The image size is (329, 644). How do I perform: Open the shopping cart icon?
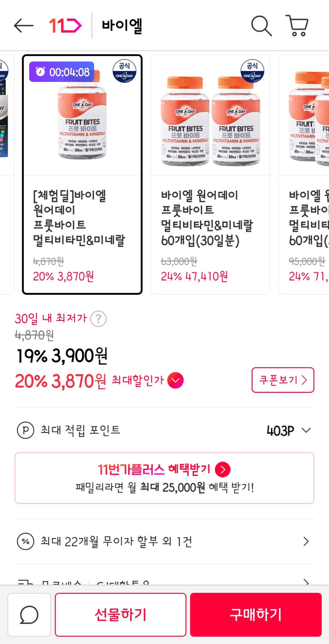point(297,25)
